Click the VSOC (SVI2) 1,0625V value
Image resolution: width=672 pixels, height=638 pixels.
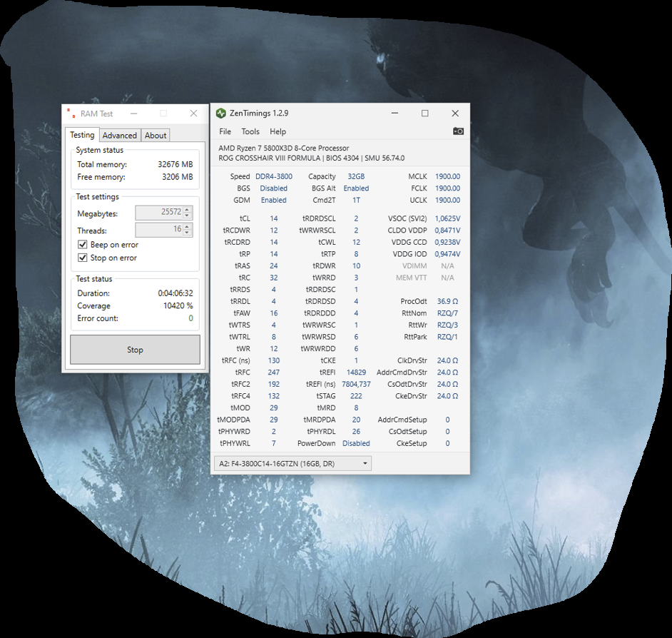coord(447,218)
